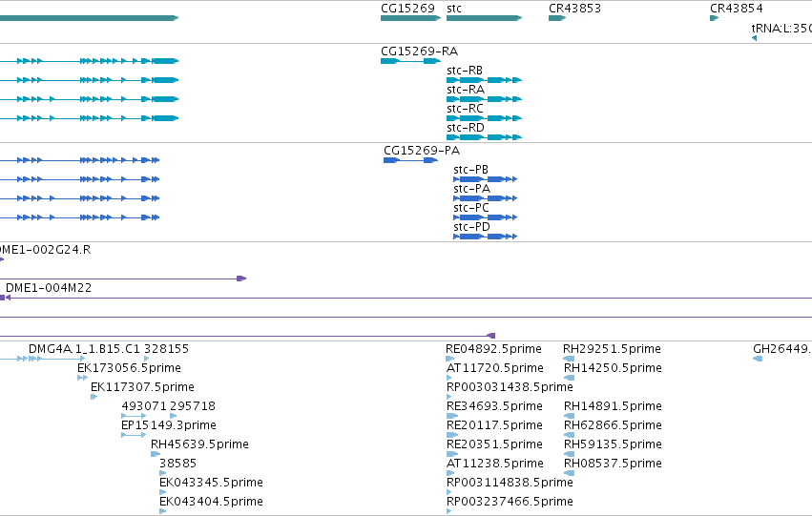Click the tRNA:L:35C gene label
This screenshot has height=516, width=812.
pos(781,29)
